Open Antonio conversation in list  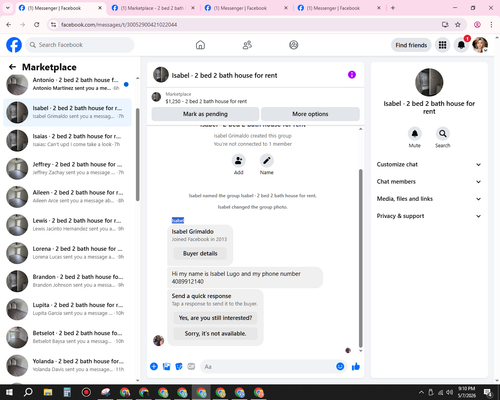[68, 84]
